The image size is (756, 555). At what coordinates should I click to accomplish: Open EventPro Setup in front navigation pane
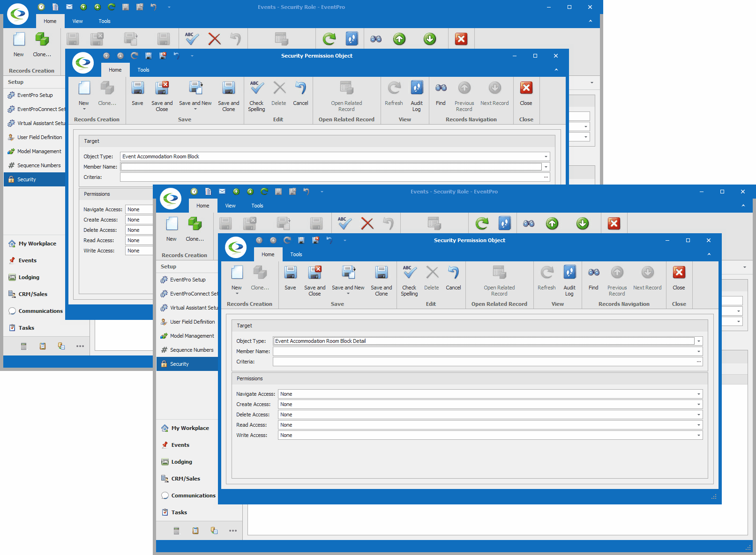(x=187, y=280)
